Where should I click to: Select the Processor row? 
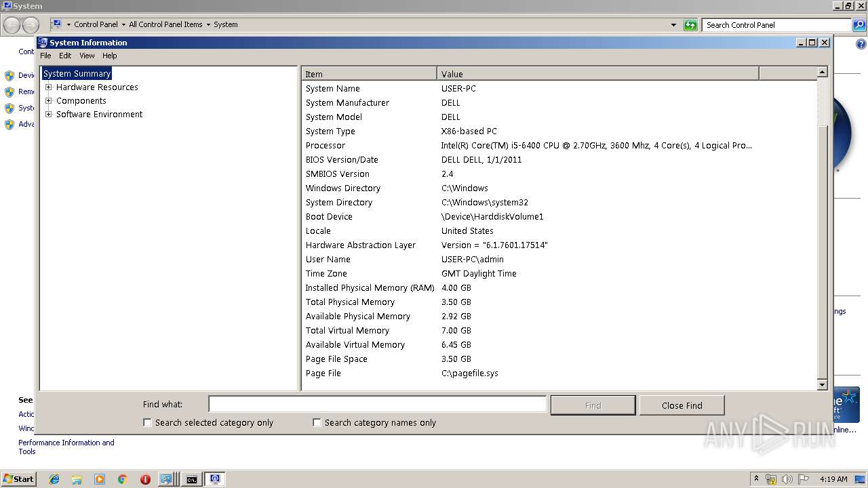click(x=559, y=145)
